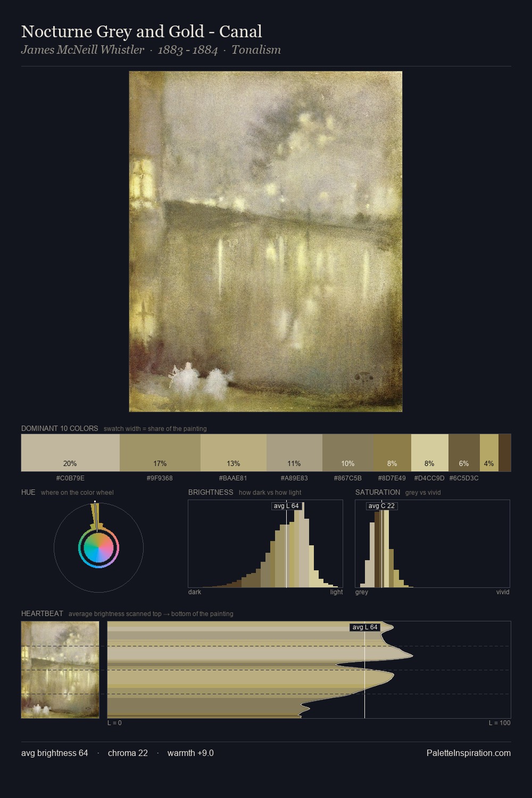Image resolution: width=532 pixels, height=798 pixels.
Task: Click the hex code #8D7E49 text
Action: click(392, 478)
